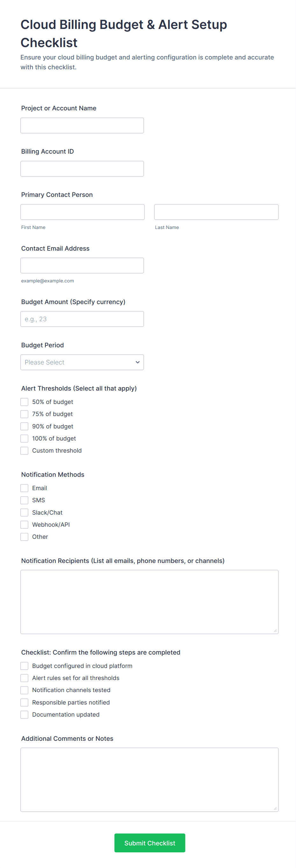The height and width of the screenshot is (868, 296).
Task: Grab the Notification Recipients resize handle
Action: tap(275, 630)
